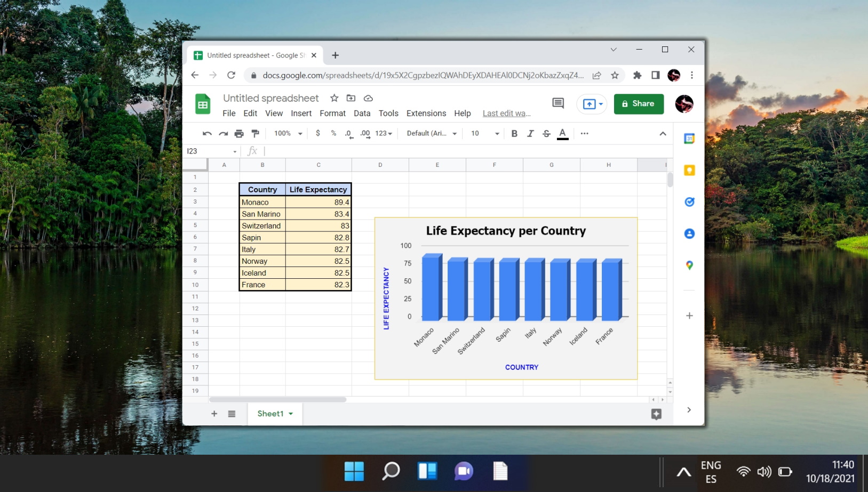The height and width of the screenshot is (492, 868).
Task: Open the Format menu
Action: pos(332,114)
